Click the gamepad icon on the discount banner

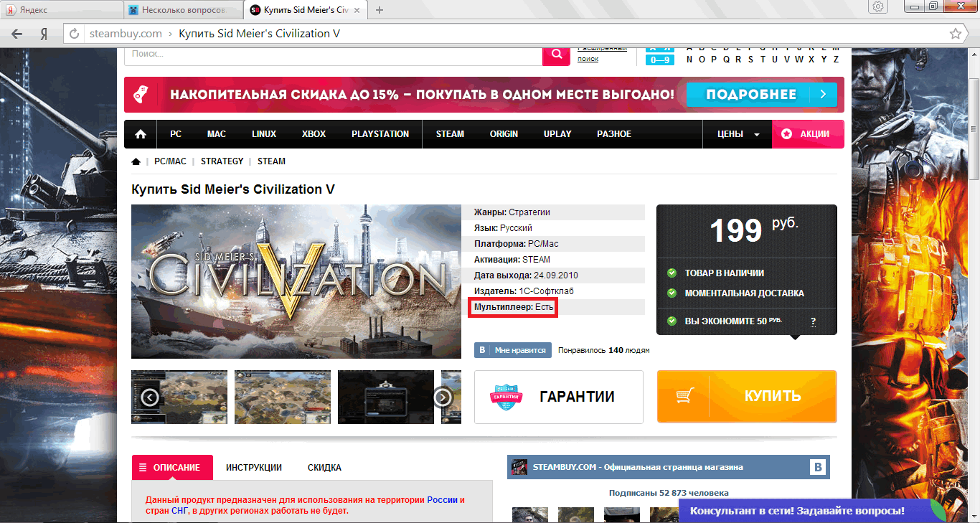coord(141,95)
